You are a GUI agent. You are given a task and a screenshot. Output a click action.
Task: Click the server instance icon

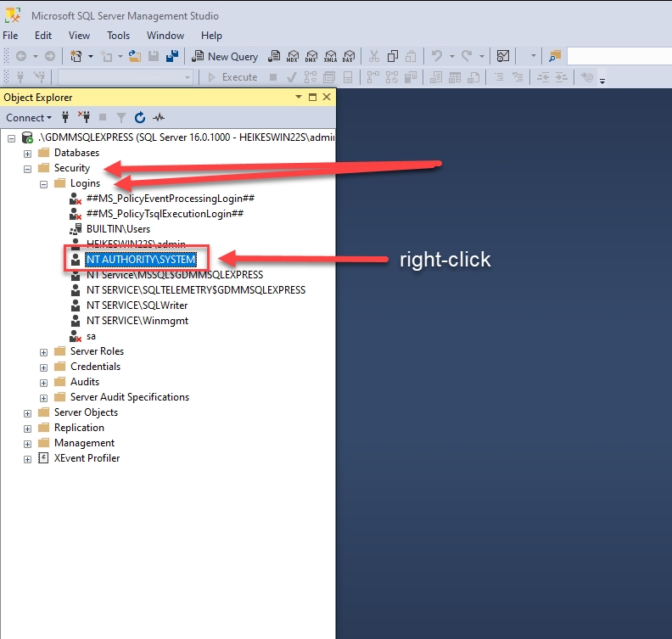pyautogui.click(x=27, y=137)
